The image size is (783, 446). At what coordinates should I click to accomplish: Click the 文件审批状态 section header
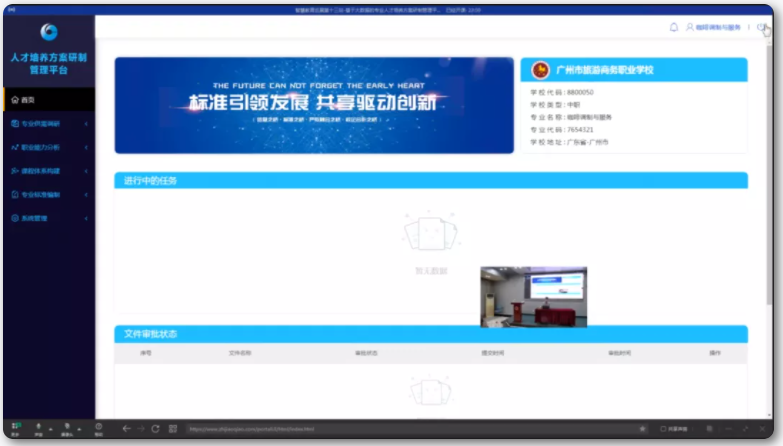click(431, 334)
